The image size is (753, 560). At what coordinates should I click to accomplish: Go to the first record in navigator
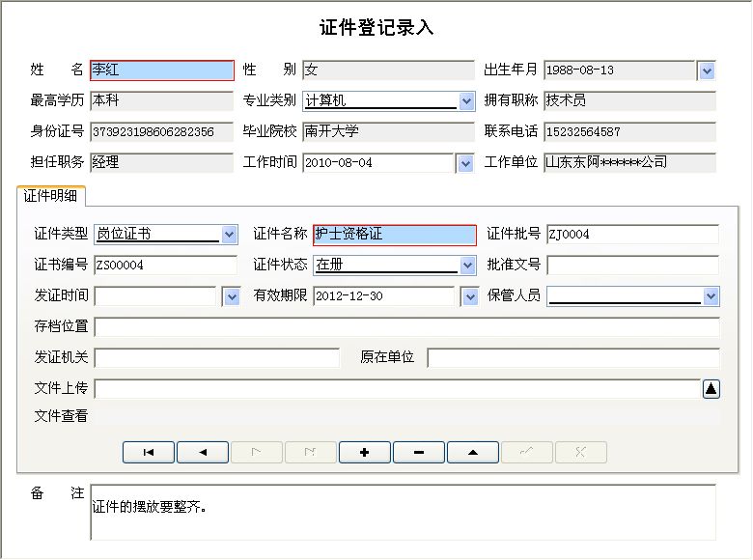point(148,452)
